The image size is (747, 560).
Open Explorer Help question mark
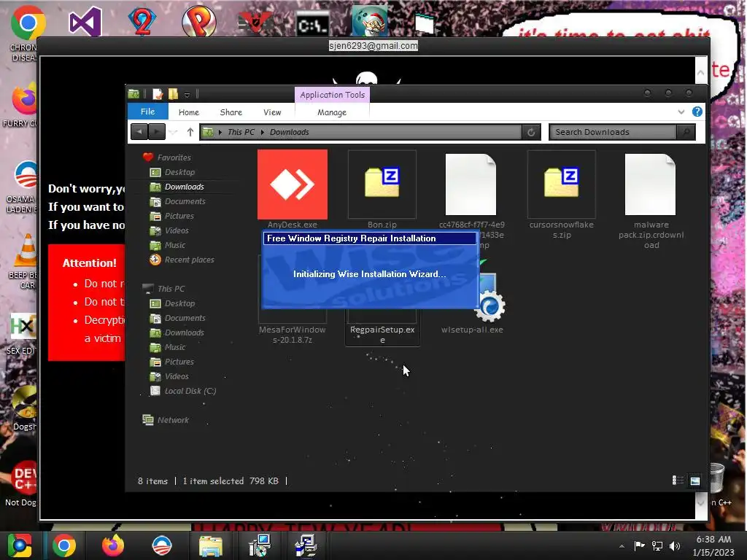(697, 112)
